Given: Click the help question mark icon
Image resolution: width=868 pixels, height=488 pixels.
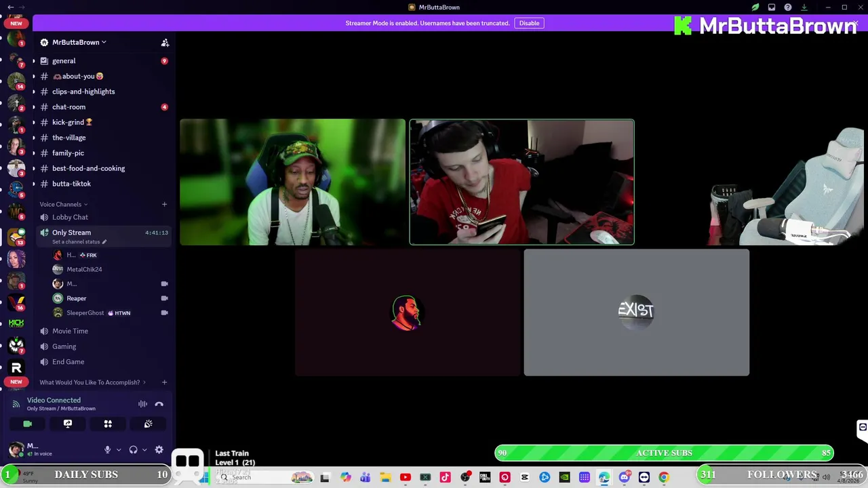Looking at the screenshot, I should 788,7.
